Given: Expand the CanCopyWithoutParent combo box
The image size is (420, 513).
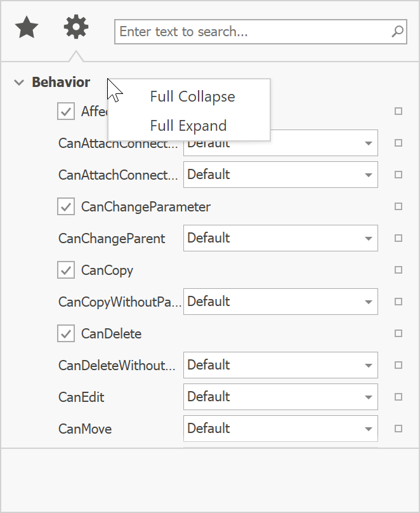Looking at the screenshot, I should pyautogui.click(x=369, y=302).
